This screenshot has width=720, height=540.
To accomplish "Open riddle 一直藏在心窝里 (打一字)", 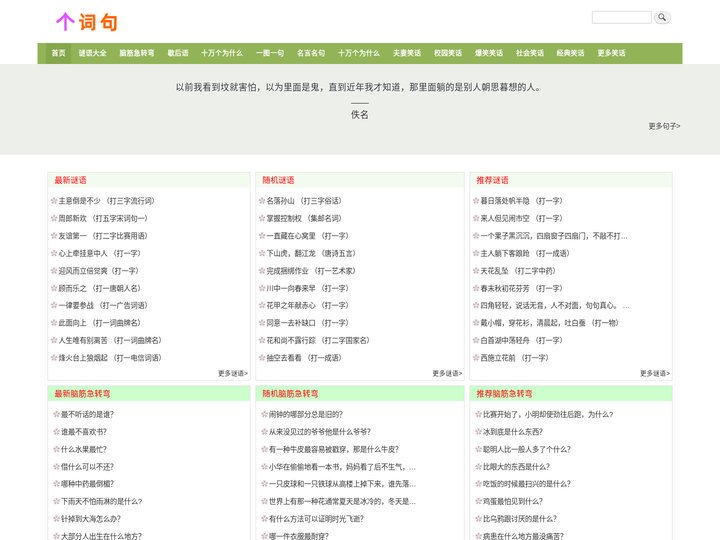I will click(x=308, y=236).
